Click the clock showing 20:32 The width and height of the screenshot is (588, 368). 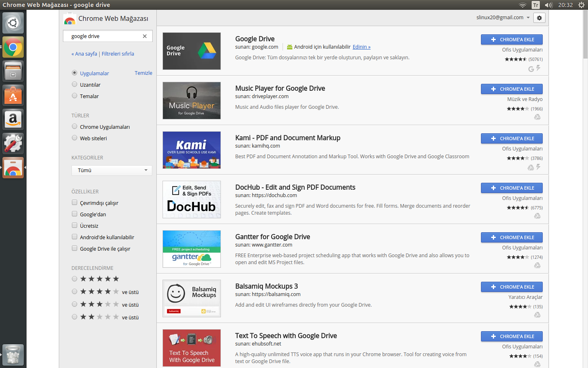coord(566,5)
